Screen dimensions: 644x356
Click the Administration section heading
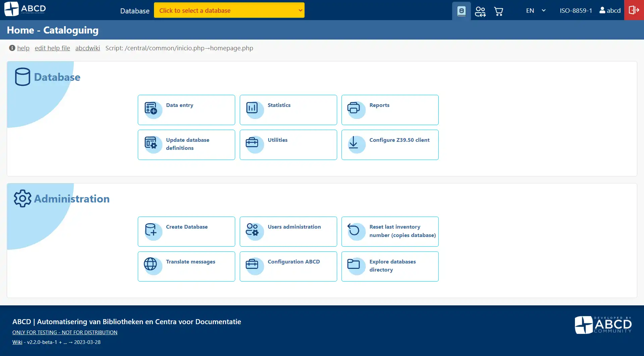pyautogui.click(x=72, y=199)
